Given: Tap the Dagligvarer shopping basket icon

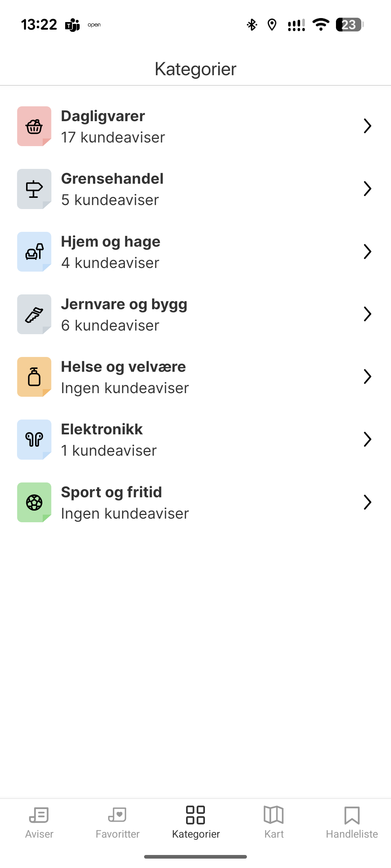Looking at the screenshot, I should click(34, 126).
